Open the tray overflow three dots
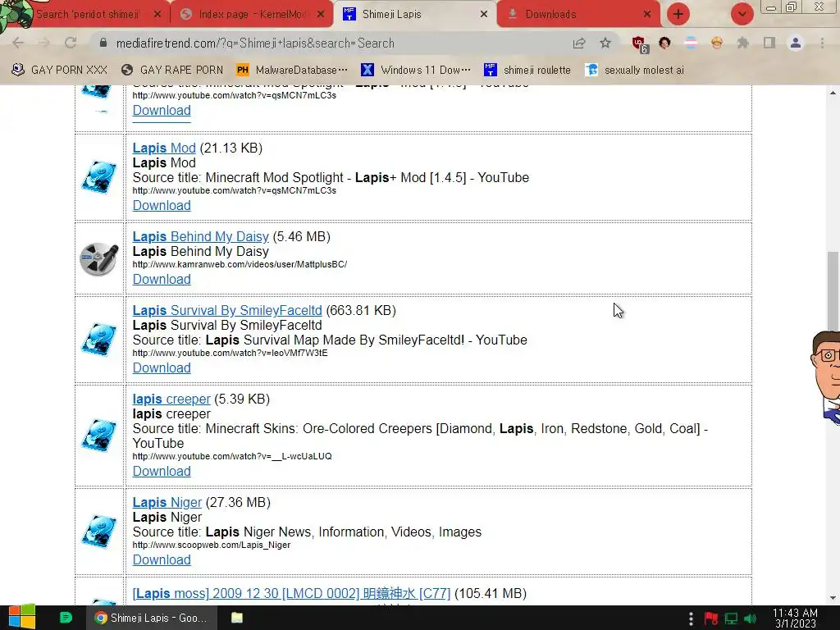Viewport: 840px width, 630px height. click(x=691, y=619)
